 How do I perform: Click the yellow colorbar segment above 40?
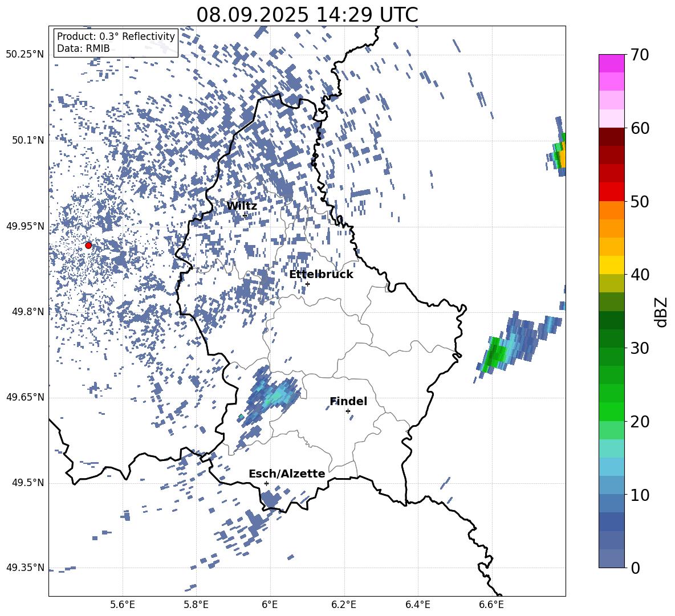pyautogui.click(x=611, y=265)
